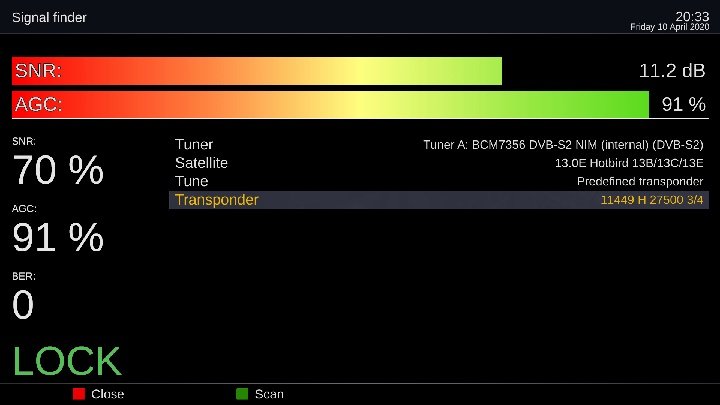Click the Scan label text
720x405 pixels.
click(x=269, y=394)
